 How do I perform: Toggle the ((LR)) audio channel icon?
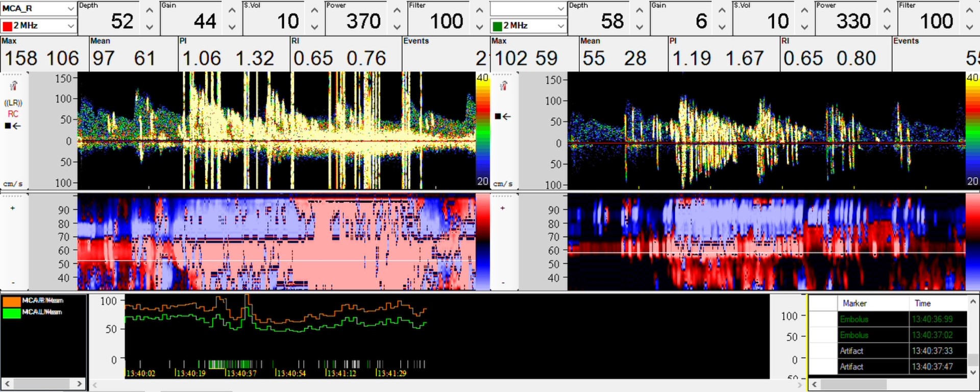(x=13, y=103)
